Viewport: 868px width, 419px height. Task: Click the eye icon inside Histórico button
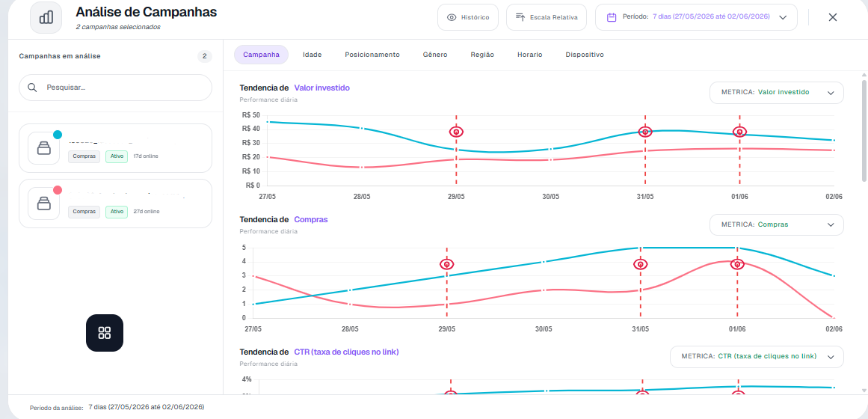pyautogui.click(x=452, y=17)
